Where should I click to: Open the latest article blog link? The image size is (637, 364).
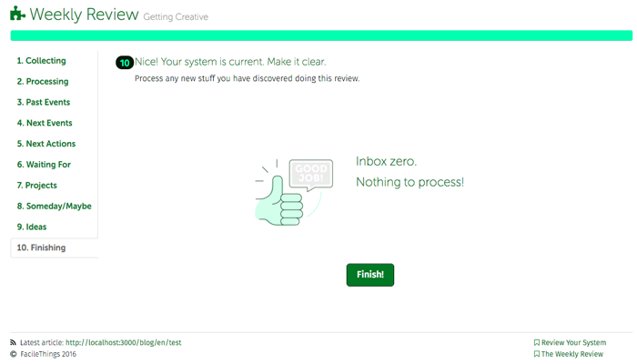click(124, 342)
